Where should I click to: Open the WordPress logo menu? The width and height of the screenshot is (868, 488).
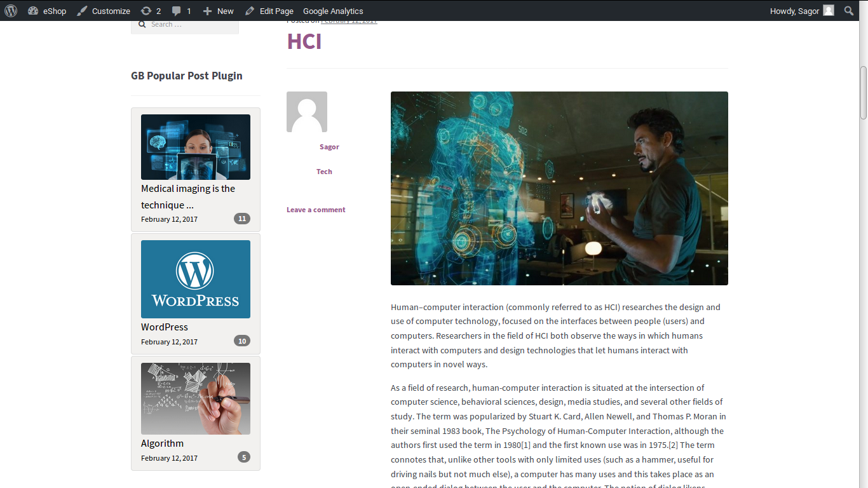tap(11, 11)
